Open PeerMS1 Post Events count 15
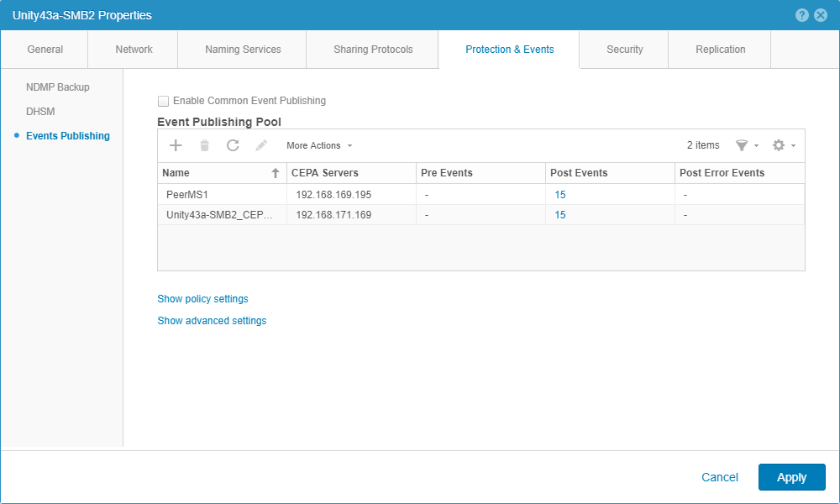Image resolution: width=840 pixels, height=504 pixels. point(560,194)
